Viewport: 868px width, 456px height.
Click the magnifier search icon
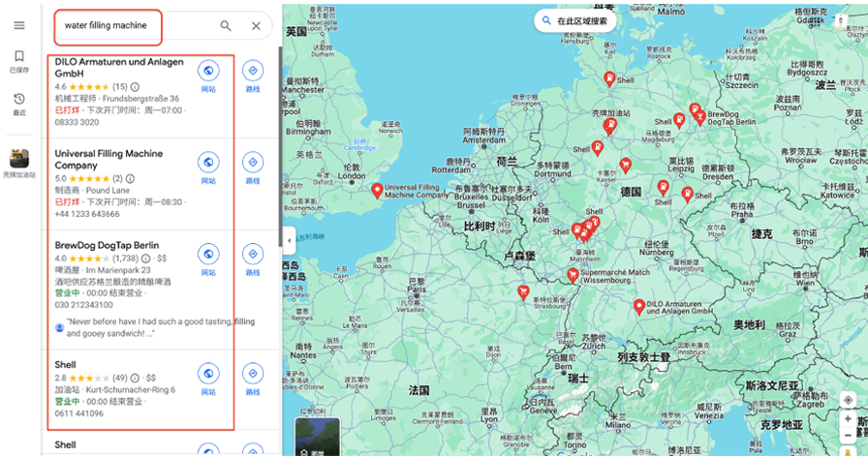(226, 26)
